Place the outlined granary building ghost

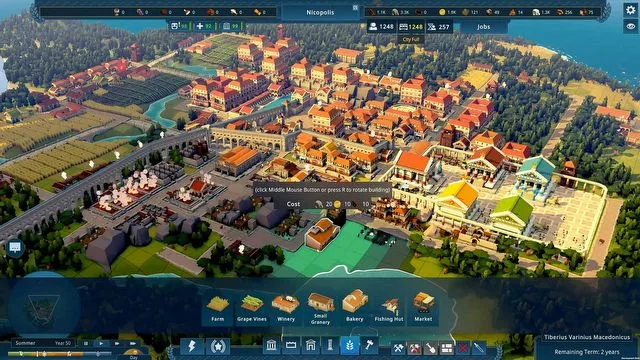[x=322, y=234]
